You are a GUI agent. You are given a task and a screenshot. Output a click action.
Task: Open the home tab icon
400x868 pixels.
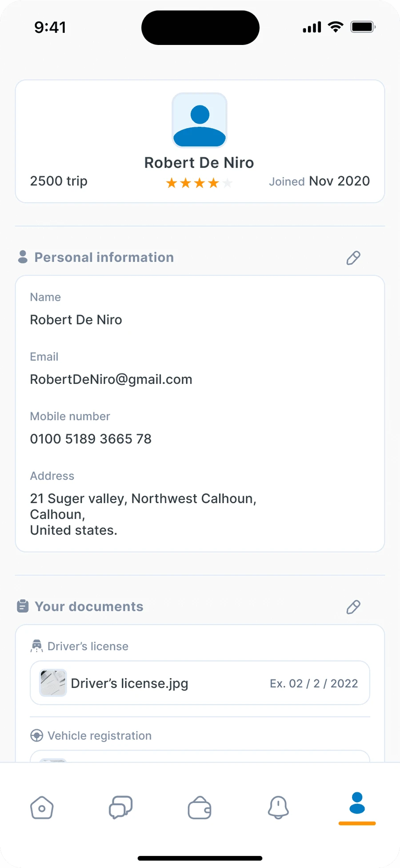coord(42,807)
